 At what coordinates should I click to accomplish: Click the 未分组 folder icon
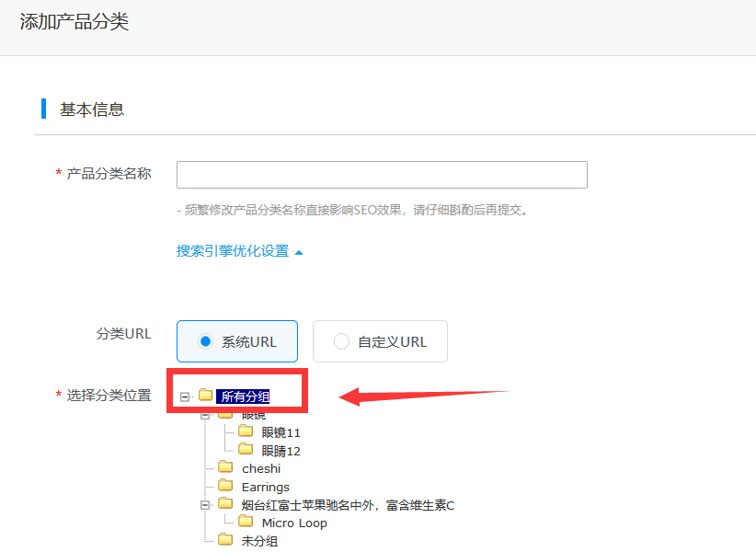click(225, 540)
